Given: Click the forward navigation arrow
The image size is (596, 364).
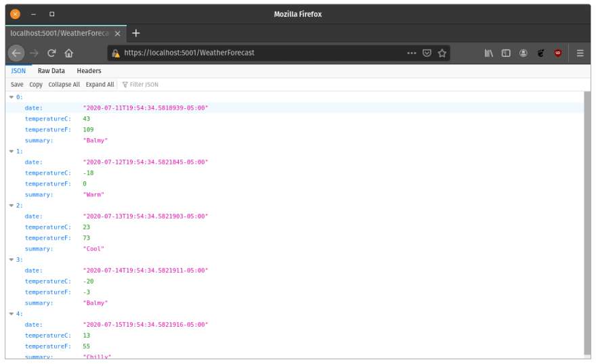Looking at the screenshot, I should click(35, 53).
